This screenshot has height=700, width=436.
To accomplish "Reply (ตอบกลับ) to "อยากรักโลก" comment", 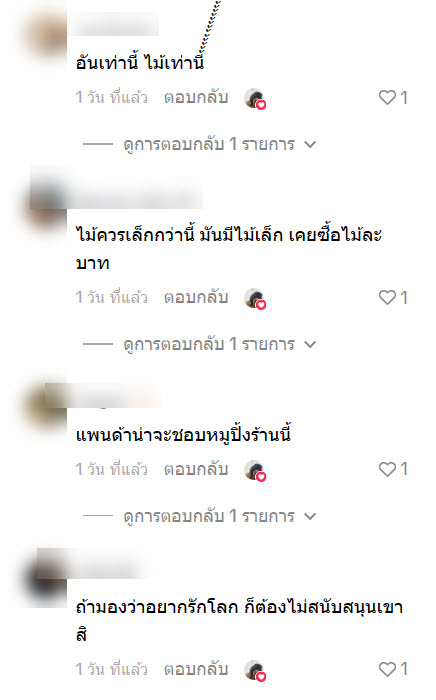I will point(196,669).
